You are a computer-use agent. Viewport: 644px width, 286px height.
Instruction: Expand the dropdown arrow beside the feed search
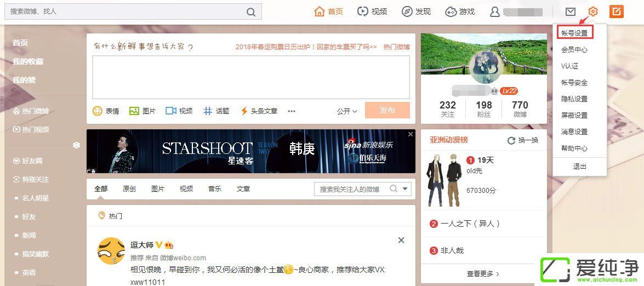(406, 189)
